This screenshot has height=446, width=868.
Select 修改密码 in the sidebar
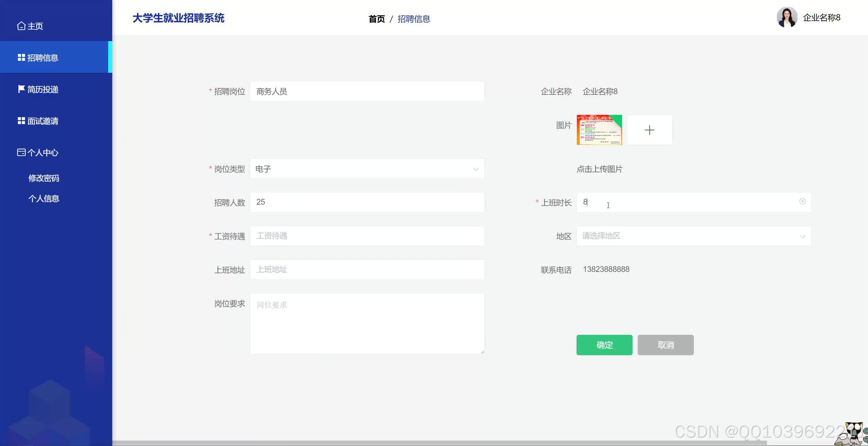[44, 178]
